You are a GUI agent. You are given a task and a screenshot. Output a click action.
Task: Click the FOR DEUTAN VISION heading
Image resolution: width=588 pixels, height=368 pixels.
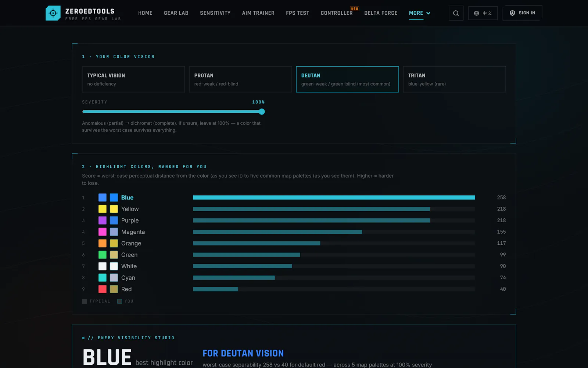[x=243, y=353]
